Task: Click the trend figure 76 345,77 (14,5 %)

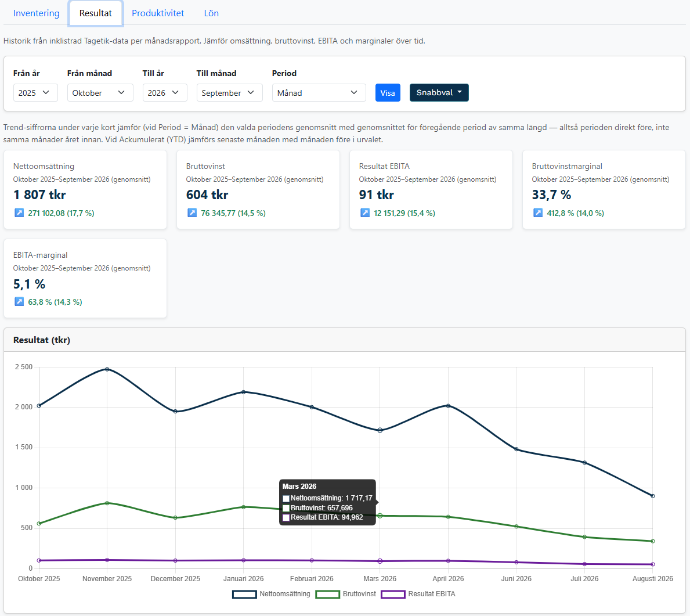Action: pyautogui.click(x=233, y=213)
